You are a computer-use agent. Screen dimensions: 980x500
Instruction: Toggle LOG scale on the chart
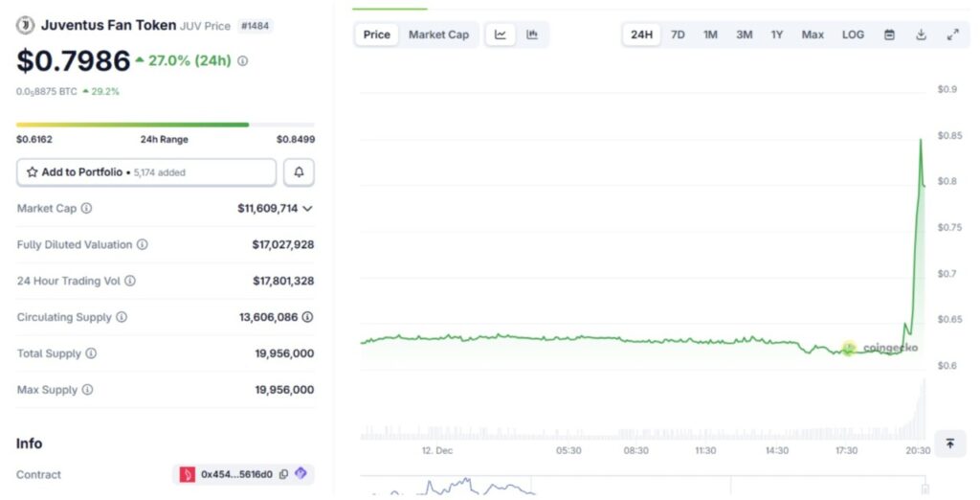[x=853, y=34]
